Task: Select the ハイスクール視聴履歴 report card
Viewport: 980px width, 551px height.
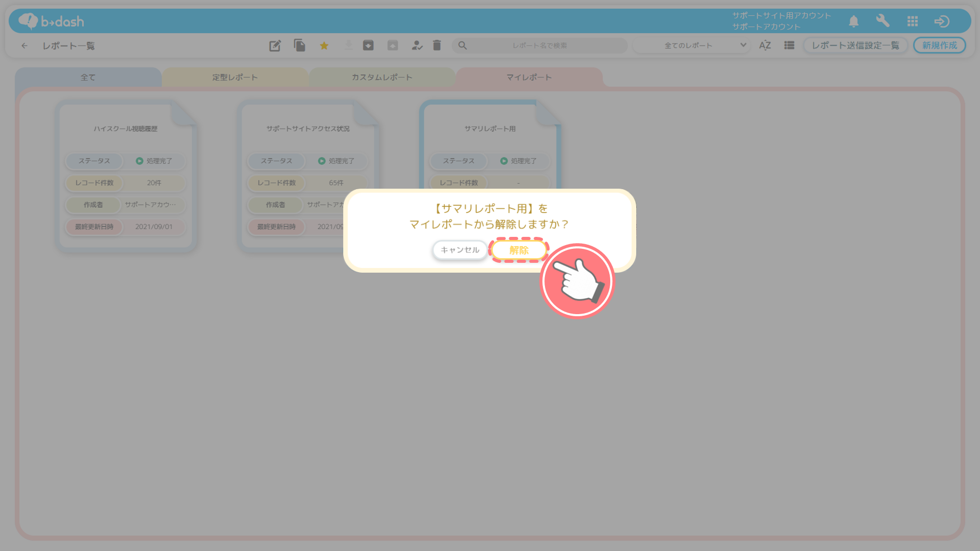Action: (126, 176)
